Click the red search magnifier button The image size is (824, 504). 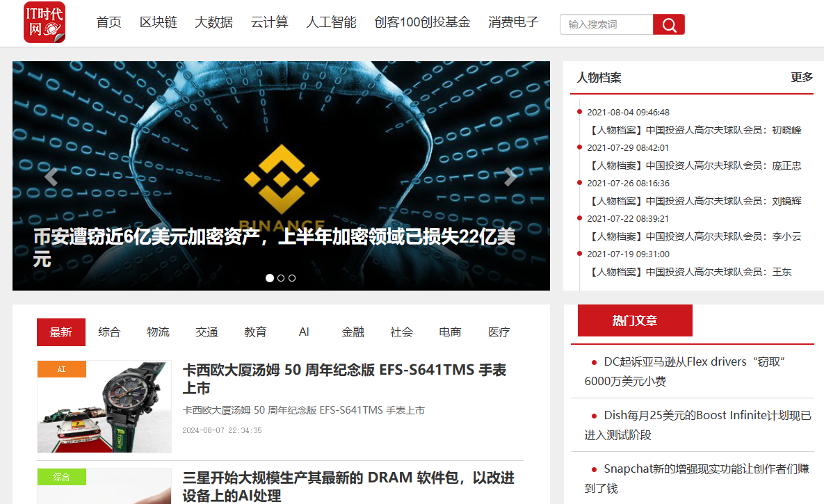tap(668, 25)
